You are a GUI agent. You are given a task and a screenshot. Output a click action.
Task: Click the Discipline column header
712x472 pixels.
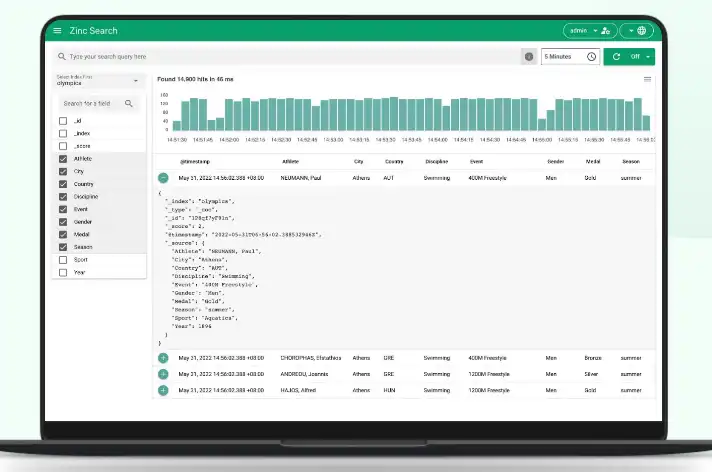point(437,162)
